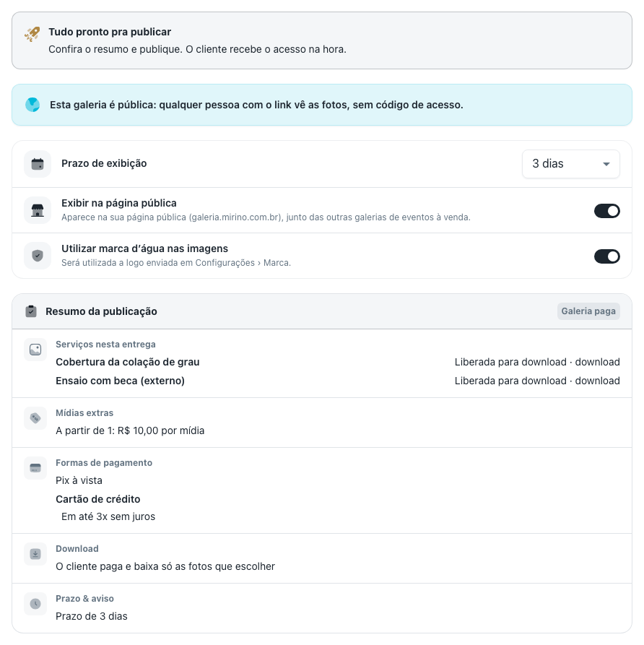
Task: Click the globe icon in the public gallery notice
Action: tap(32, 105)
